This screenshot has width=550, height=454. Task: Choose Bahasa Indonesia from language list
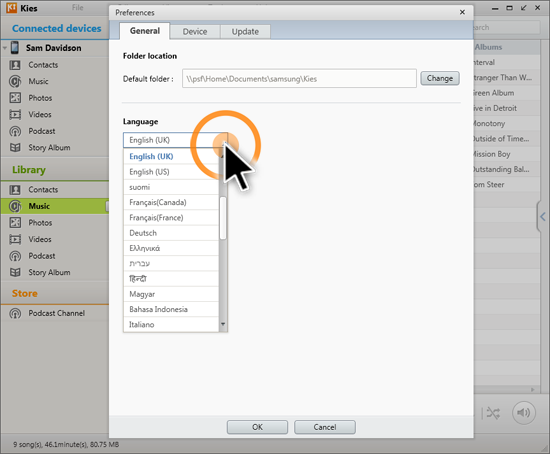171,309
